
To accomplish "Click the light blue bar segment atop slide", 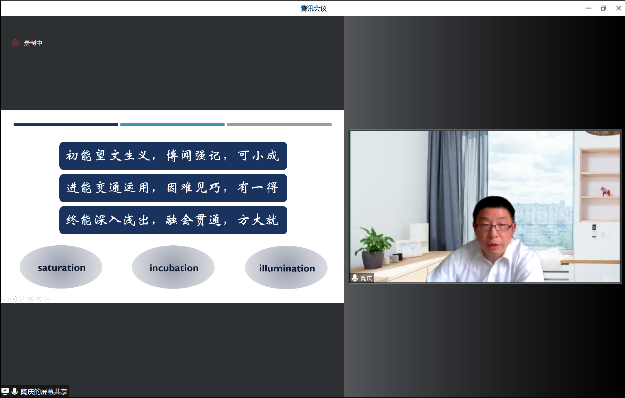I will pyautogui.click(x=172, y=124).
